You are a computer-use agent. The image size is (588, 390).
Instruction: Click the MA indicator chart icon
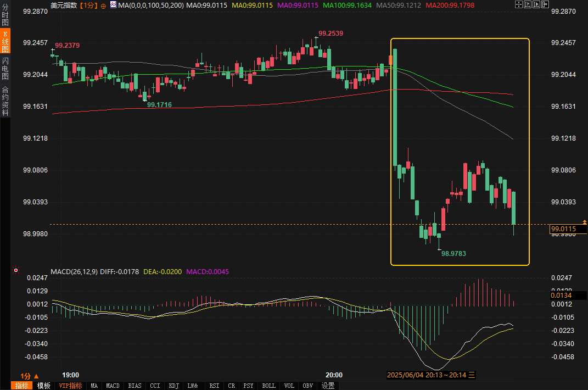click(113, 4)
